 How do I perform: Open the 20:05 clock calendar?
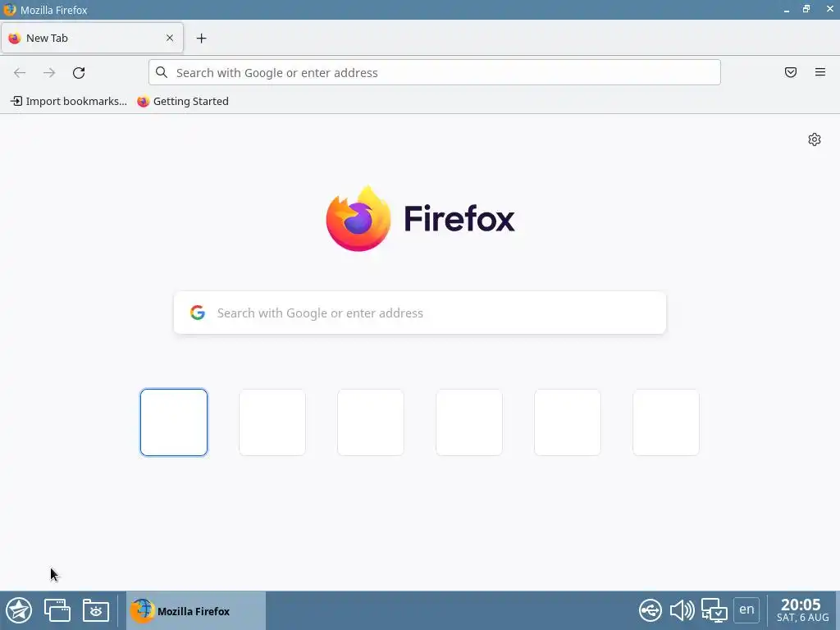tap(802, 610)
